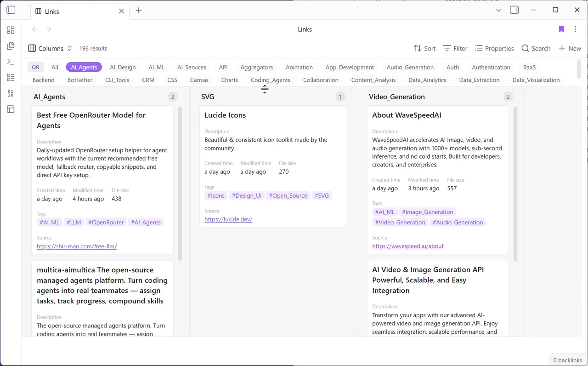Screen dimensions: 588x366
Task: Click the Video_Generation column scrollbar
Action: [x=515, y=184]
